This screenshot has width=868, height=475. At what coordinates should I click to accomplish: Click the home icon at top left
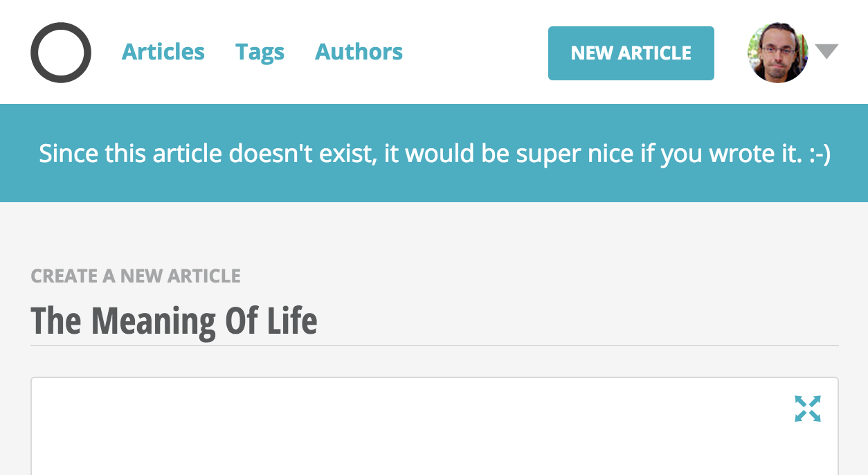pos(60,53)
